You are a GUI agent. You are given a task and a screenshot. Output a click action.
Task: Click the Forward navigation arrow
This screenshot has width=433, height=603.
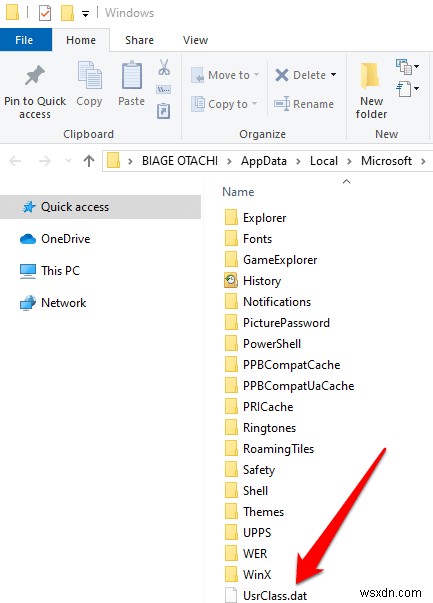coord(45,161)
